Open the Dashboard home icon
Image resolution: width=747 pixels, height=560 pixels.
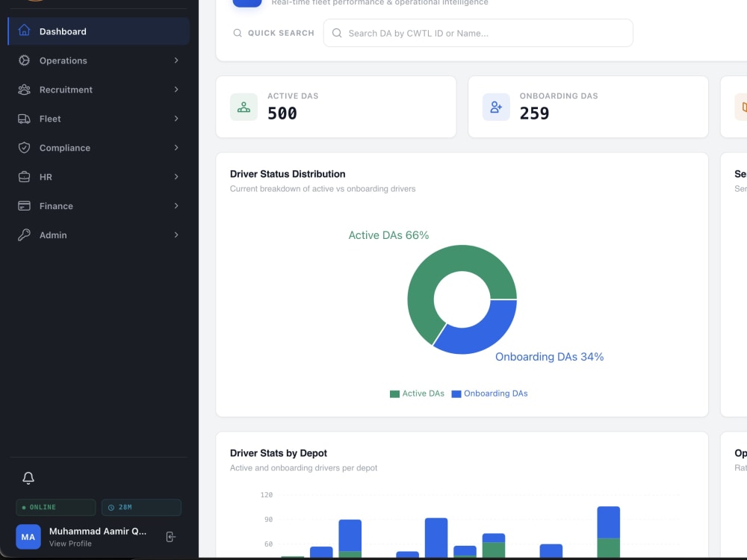(x=24, y=31)
